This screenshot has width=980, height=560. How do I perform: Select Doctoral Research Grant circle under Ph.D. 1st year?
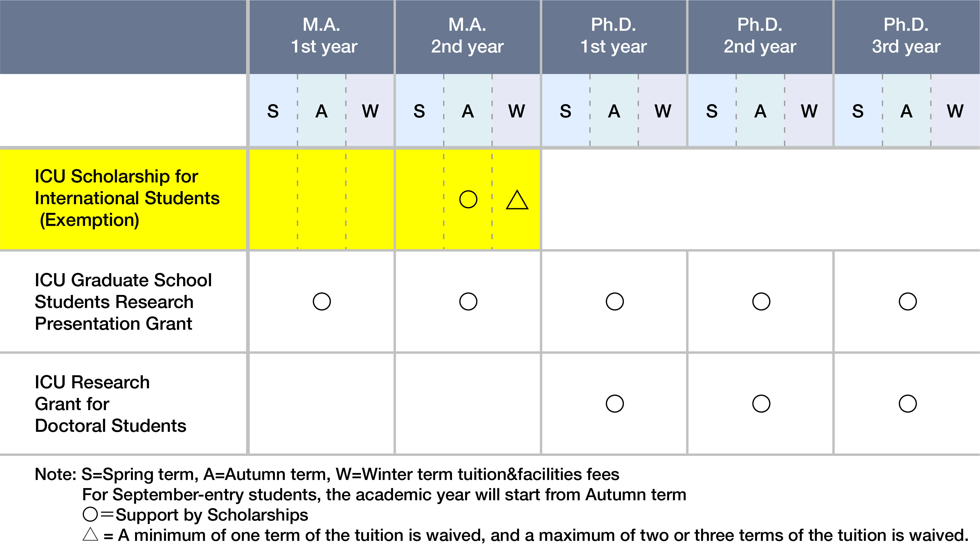(615, 403)
